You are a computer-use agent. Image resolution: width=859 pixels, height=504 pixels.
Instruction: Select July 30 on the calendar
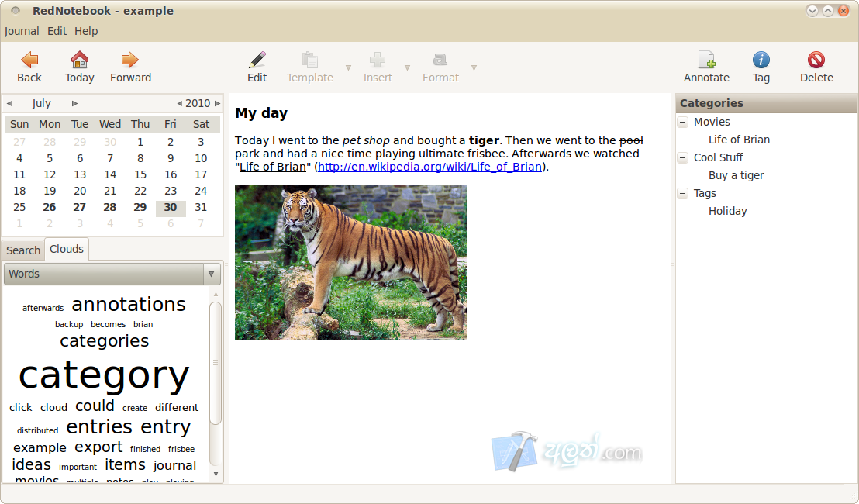pos(171,208)
